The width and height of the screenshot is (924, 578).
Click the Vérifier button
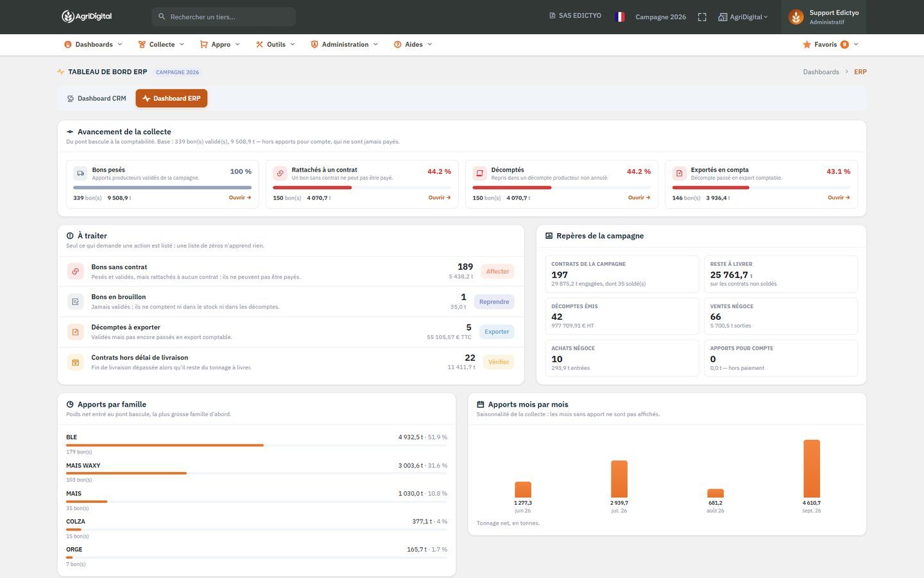499,362
